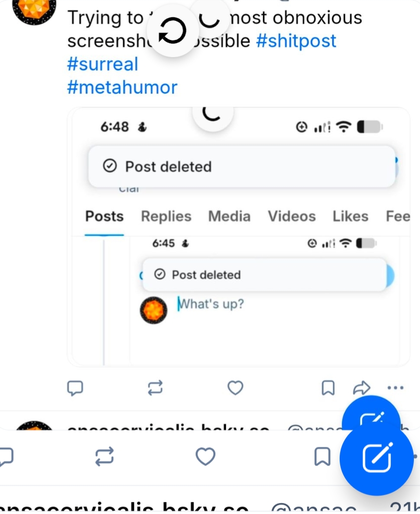Follow the #shitpost hashtag link

296,41
